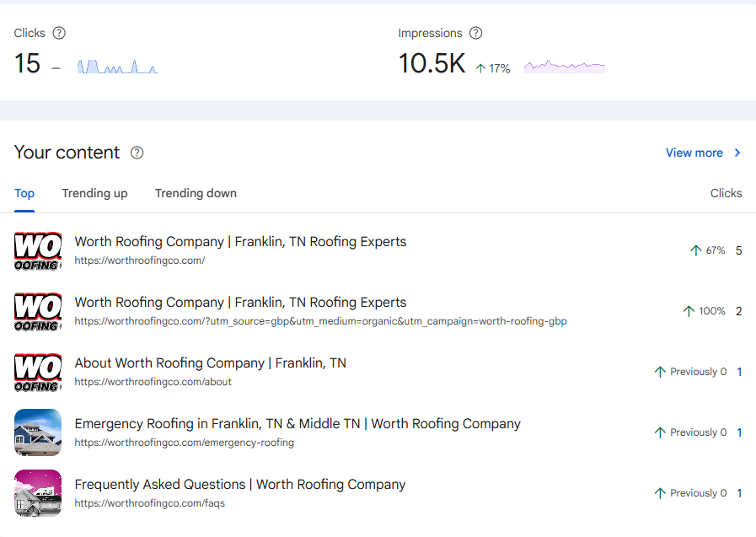Click the worthroofingco.com/emergency-roofing URL
The image size is (756, 537).
185,443
